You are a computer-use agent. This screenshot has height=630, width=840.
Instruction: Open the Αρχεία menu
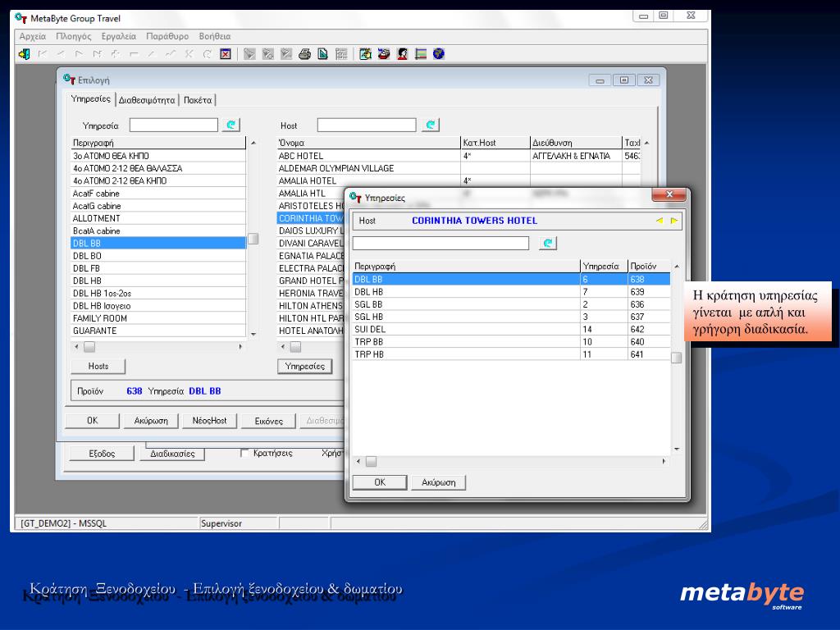tap(33, 36)
